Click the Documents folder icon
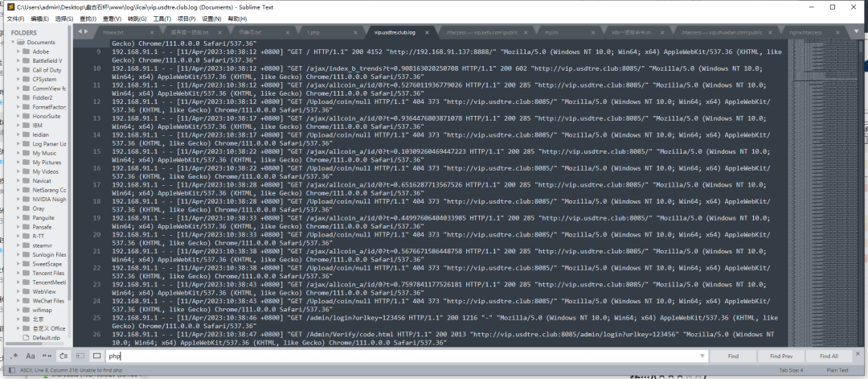 pyautogui.click(x=20, y=42)
